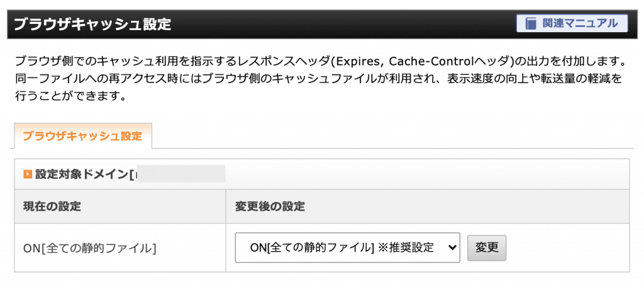Screen dimensions: 644x282
Task: Click the ブラウザキャッシュ設定 page header title
Action: [92, 24]
